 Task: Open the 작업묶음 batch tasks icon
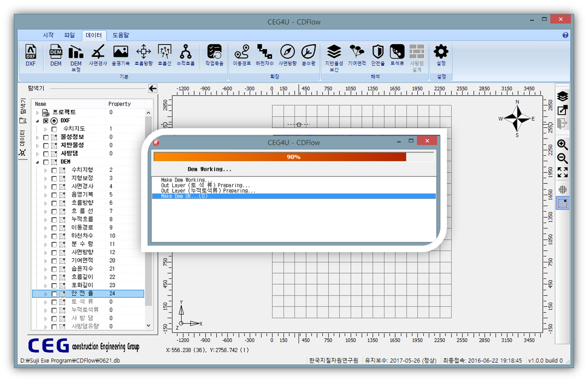tap(214, 52)
